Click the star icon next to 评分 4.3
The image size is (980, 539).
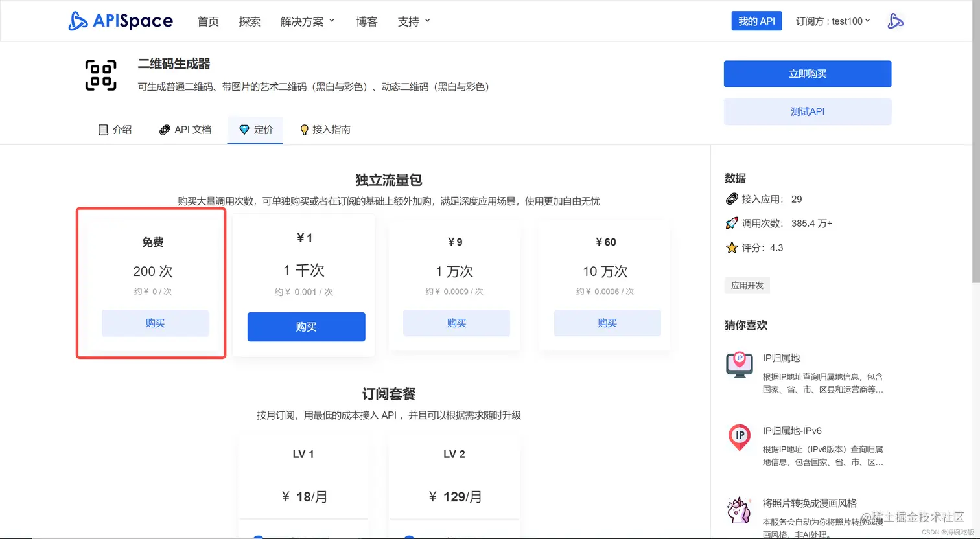[732, 247]
